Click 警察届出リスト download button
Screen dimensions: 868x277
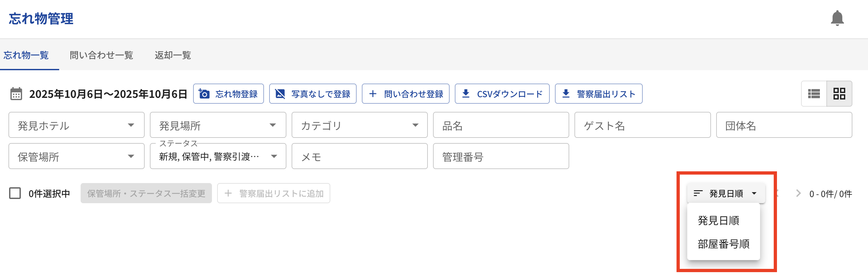(x=598, y=94)
